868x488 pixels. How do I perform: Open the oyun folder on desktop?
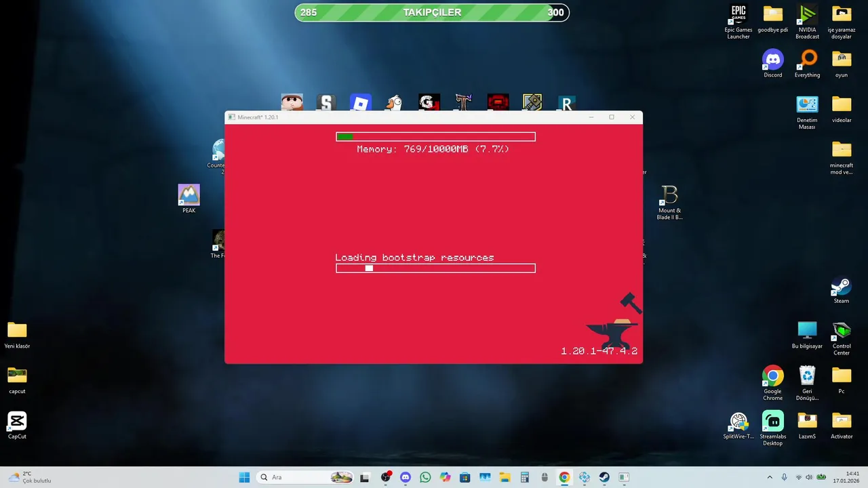click(842, 64)
